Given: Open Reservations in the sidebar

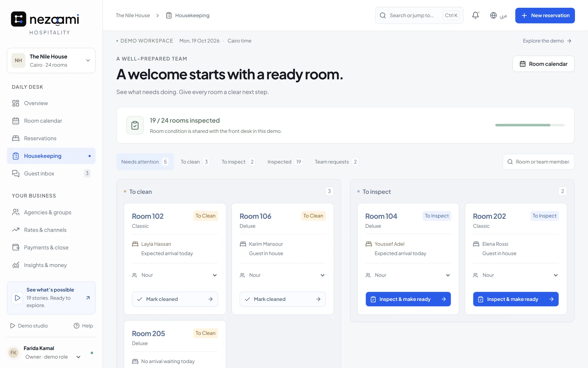Looking at the screenshot, I should 51,138.
